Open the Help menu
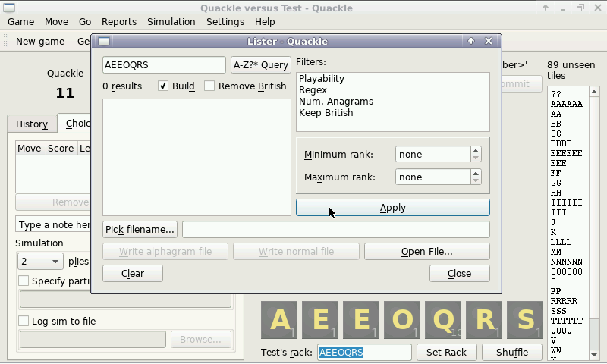 [265, 22]
